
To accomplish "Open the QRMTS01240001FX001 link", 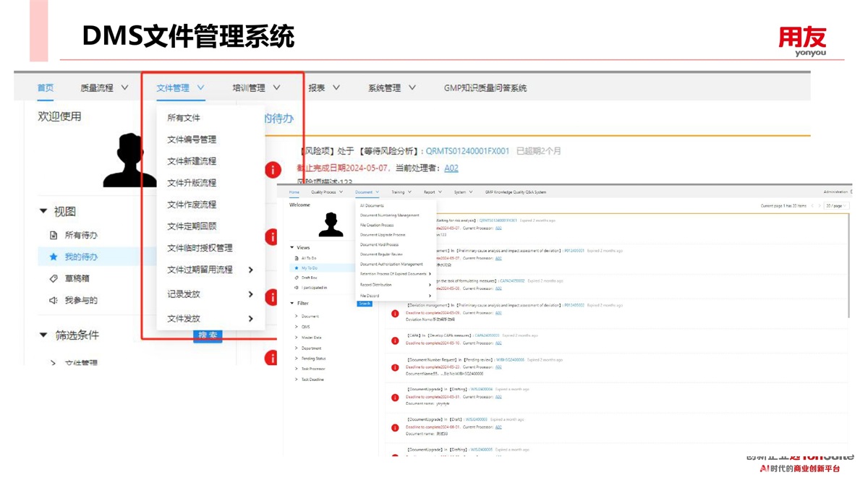I will click(x=467, y=151).
